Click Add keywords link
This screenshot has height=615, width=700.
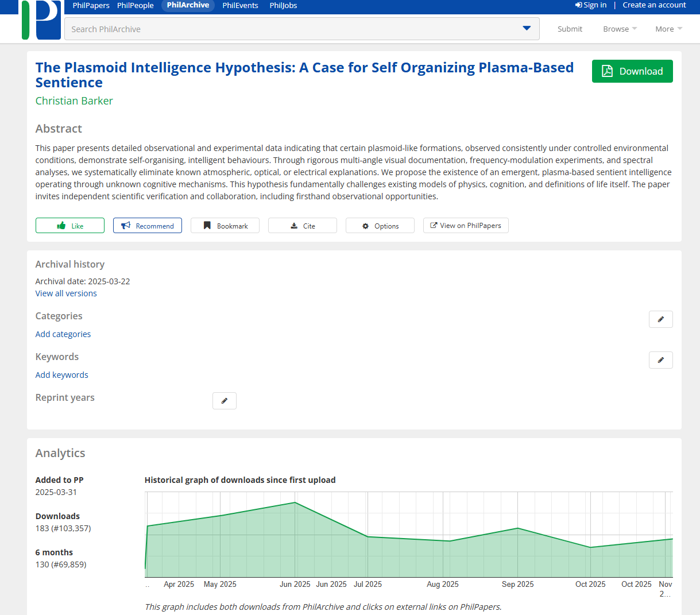[x=62, y=375]
